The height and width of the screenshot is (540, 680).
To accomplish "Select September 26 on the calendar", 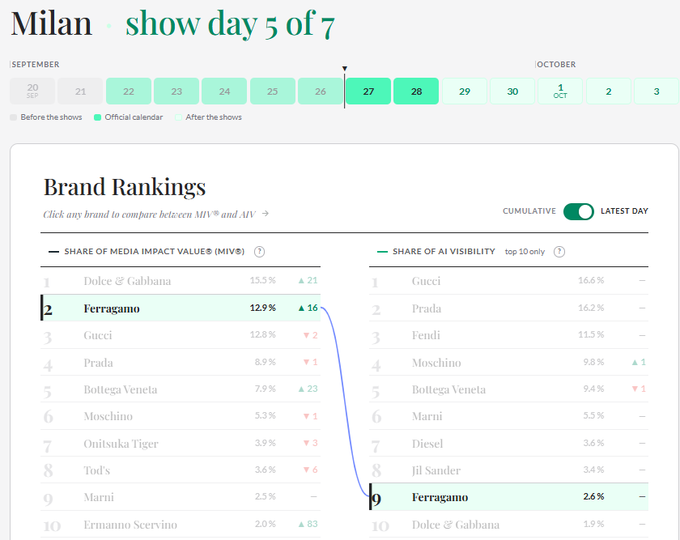I will pos(320,91).
